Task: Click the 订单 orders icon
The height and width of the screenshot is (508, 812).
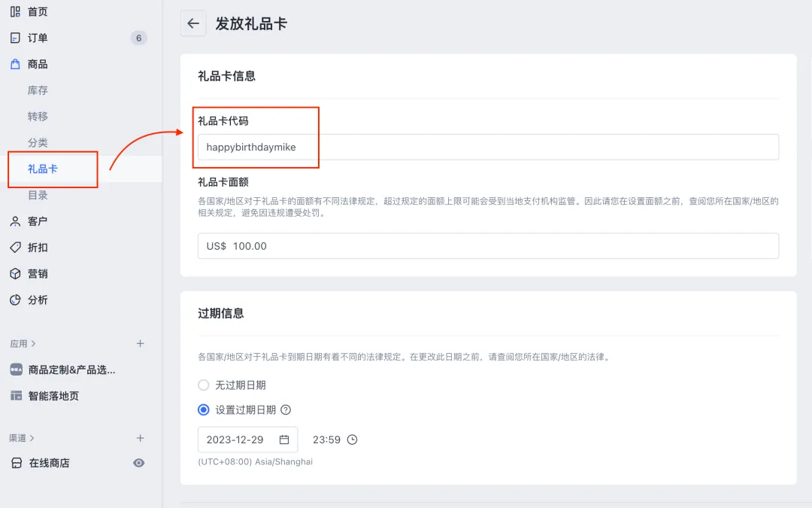Action: pyautogui.click(x=16, y=38)
